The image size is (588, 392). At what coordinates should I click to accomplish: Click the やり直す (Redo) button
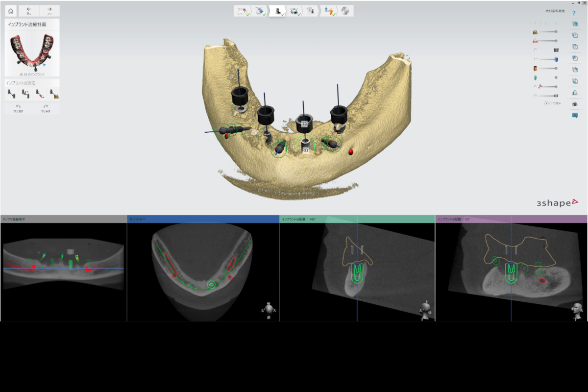coord(45,108)
